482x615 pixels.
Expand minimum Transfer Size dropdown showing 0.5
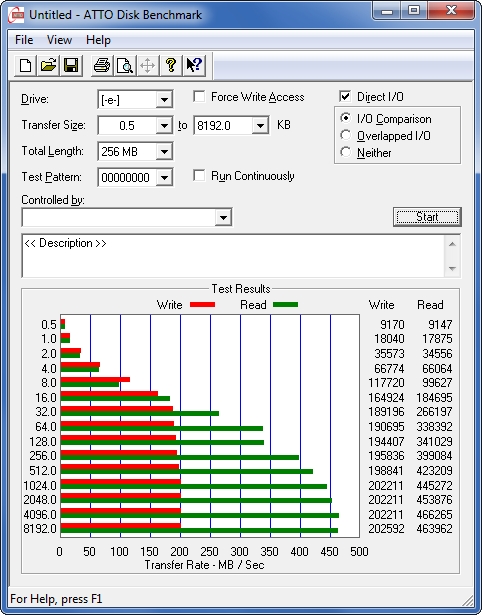[x=164, y=126]
